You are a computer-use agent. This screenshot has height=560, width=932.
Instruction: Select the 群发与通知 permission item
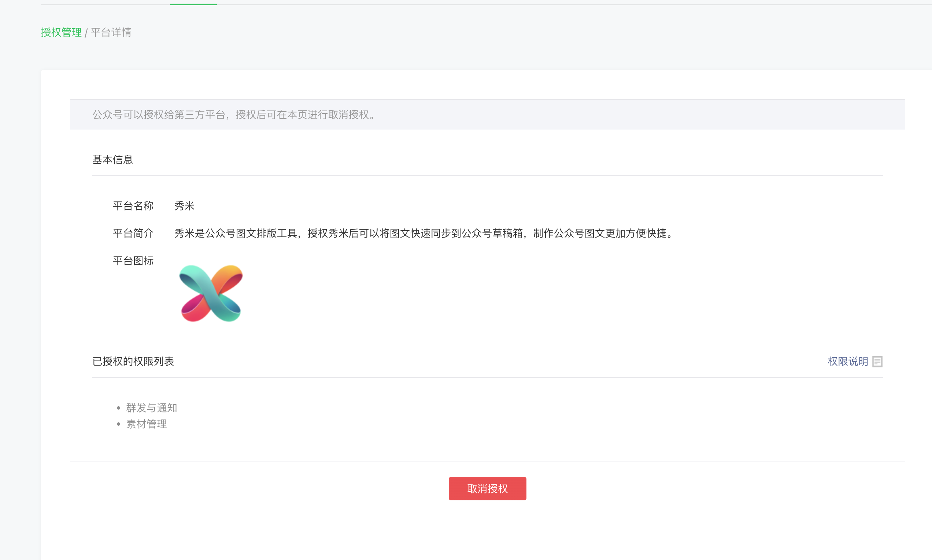151,407
